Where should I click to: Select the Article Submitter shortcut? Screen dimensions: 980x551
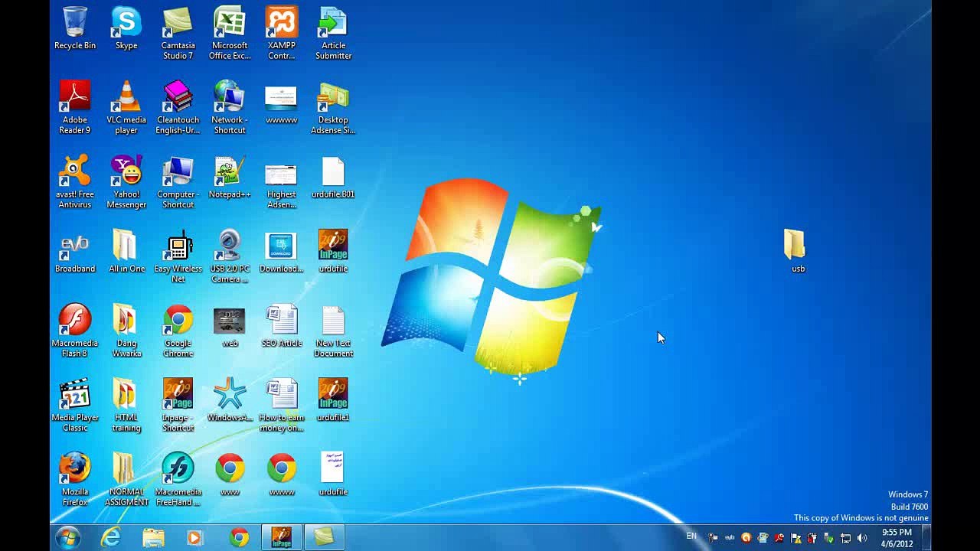[333, 34]
